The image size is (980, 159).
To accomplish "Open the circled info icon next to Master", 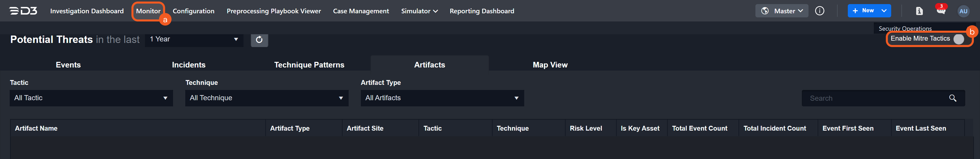I will click(x=819, y=11).
